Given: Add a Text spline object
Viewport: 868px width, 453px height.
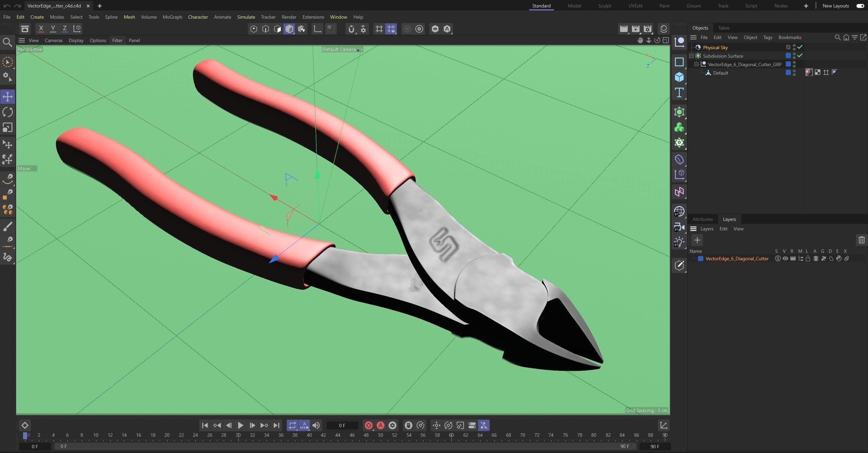Looking at the screenshot, I should pyautogui.click(x=679, y=93).
